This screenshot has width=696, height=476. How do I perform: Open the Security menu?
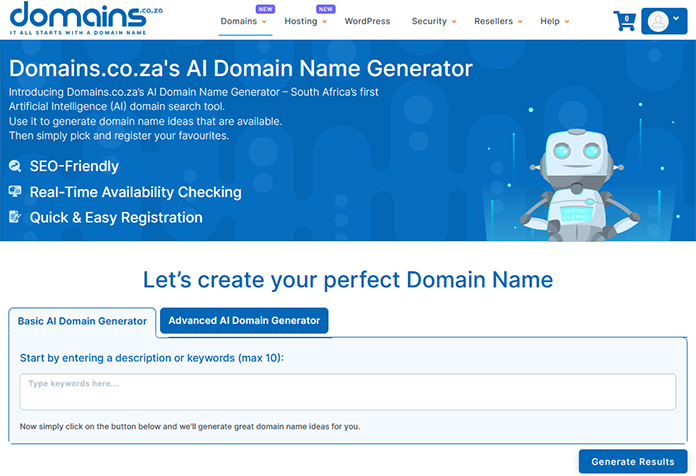429,21
